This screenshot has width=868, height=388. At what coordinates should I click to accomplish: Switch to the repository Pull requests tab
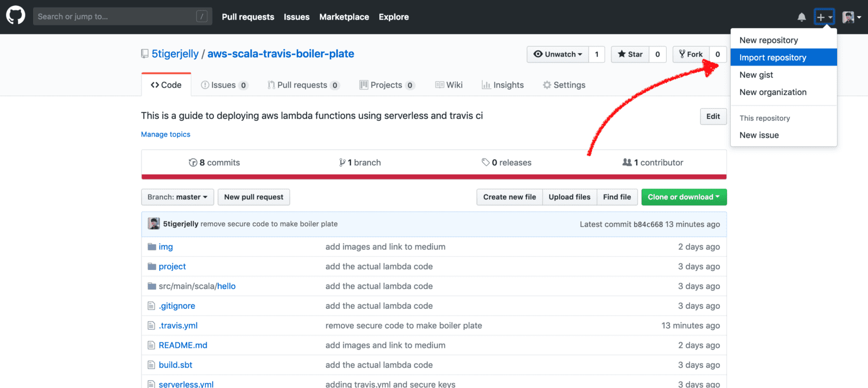(303, 85)
